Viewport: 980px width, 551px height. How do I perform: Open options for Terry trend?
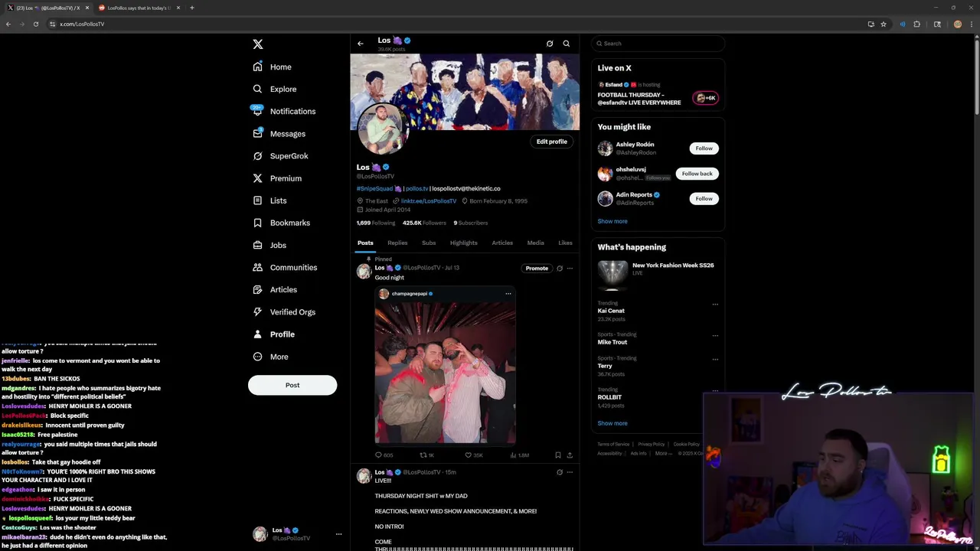tap(715, 359)
